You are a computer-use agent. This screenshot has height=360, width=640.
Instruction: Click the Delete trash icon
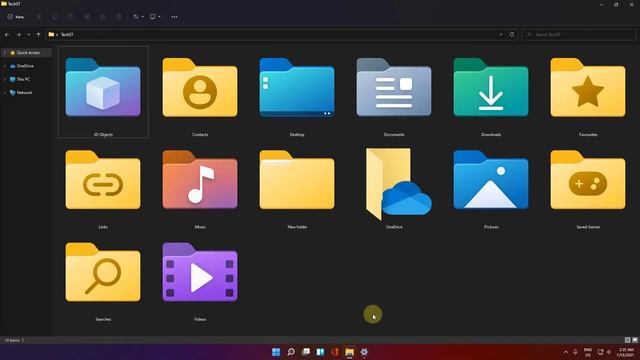(x=118, y=17)
